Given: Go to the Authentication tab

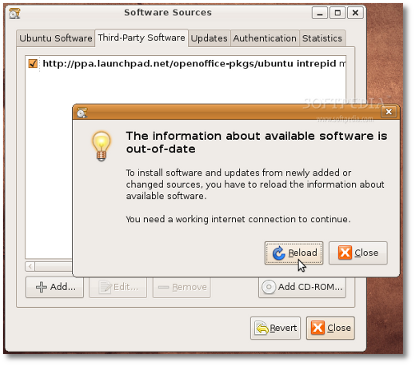Looking at the screenshot, I should tap(265, 38).
